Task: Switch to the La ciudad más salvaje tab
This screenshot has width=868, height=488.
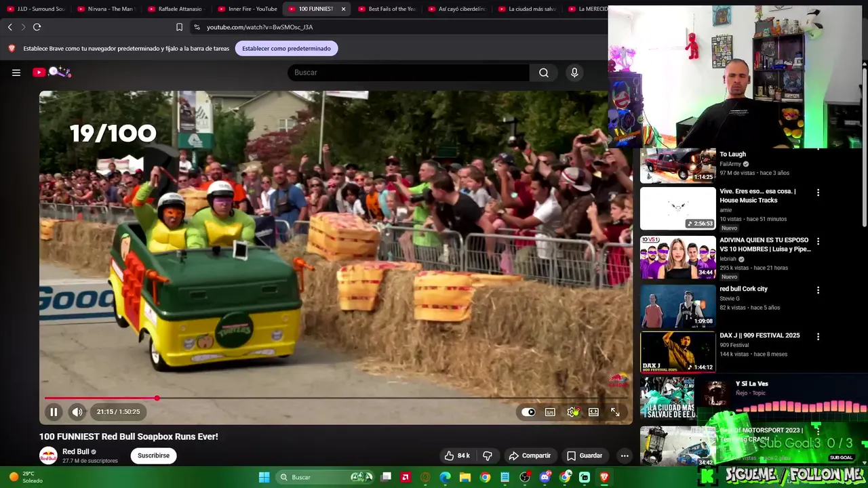Action: click(528, 9)
